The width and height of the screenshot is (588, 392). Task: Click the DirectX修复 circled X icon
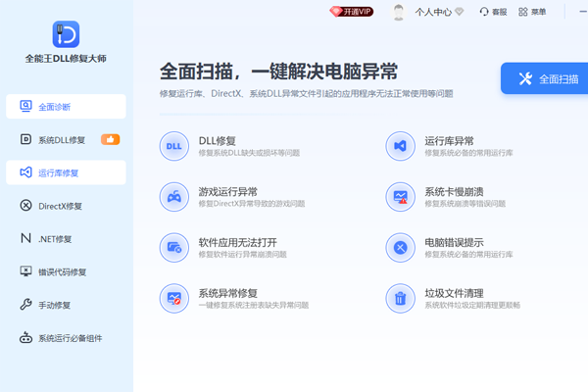(25, 205)
